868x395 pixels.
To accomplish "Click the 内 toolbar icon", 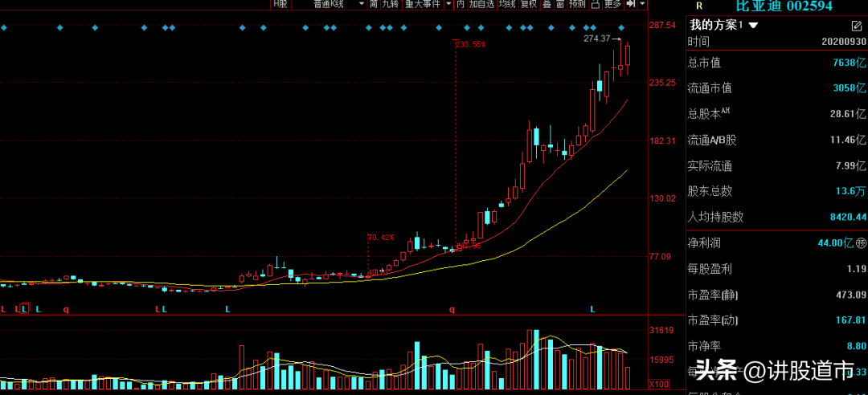I will click(x=461, y=4).
